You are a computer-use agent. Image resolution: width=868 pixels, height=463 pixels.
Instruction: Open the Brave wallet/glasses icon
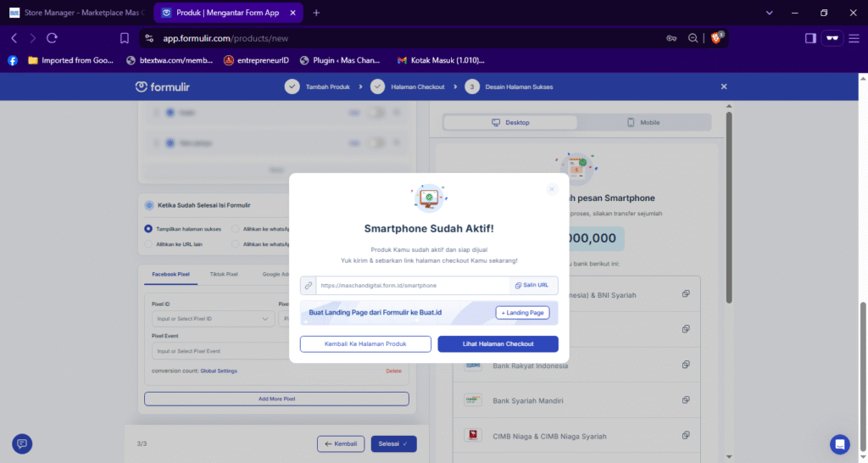point(832,38)
